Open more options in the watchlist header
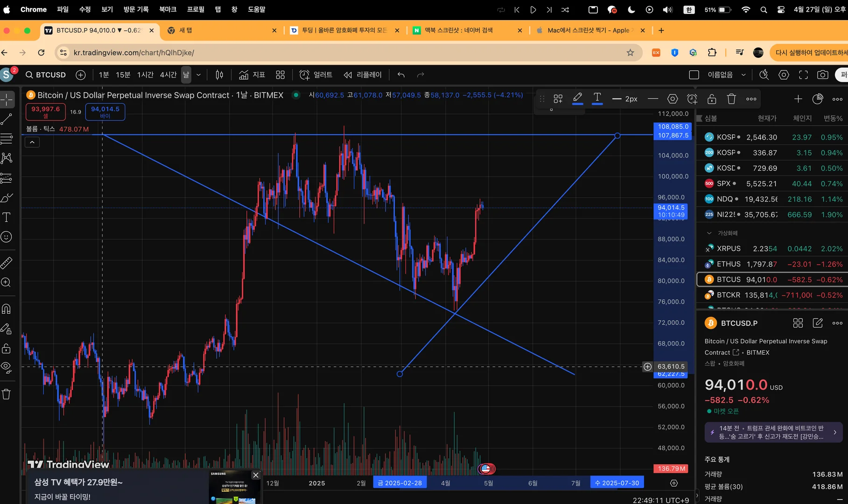 (x=838, y=99)
